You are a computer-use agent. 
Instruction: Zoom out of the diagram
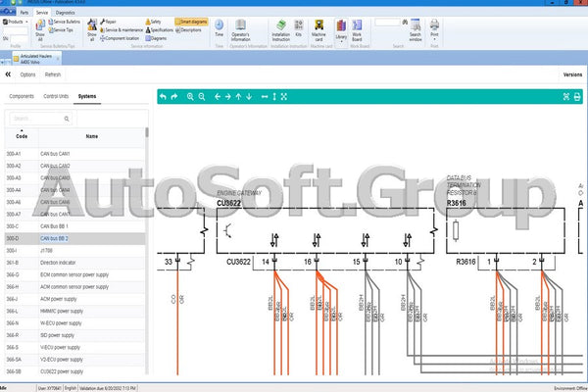pyautogui.click(x=202, y=97)
